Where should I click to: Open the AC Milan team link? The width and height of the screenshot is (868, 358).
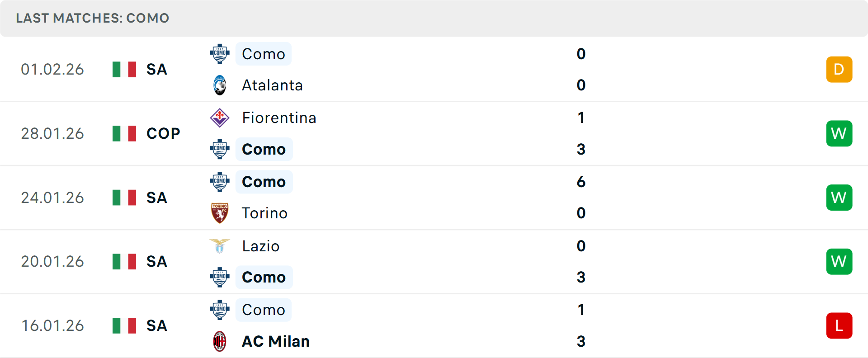pyautogui.click(x=276, y=341)
